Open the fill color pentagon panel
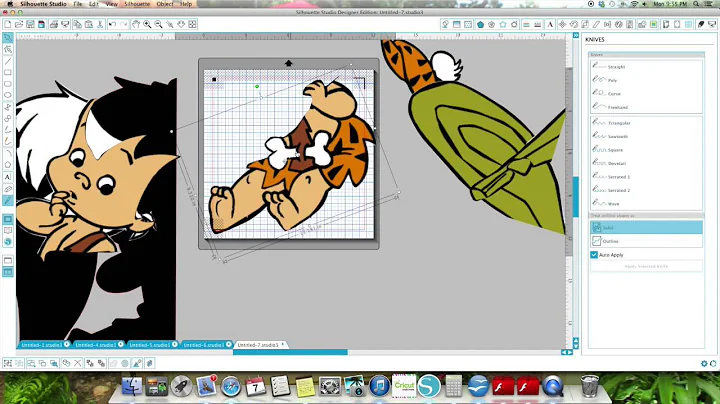This screenshot has height=404, width=720. pos(480,24)
